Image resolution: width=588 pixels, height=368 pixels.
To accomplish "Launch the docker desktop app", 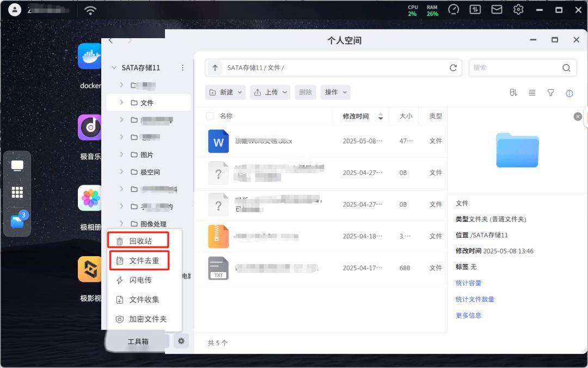I will [90, 56].
